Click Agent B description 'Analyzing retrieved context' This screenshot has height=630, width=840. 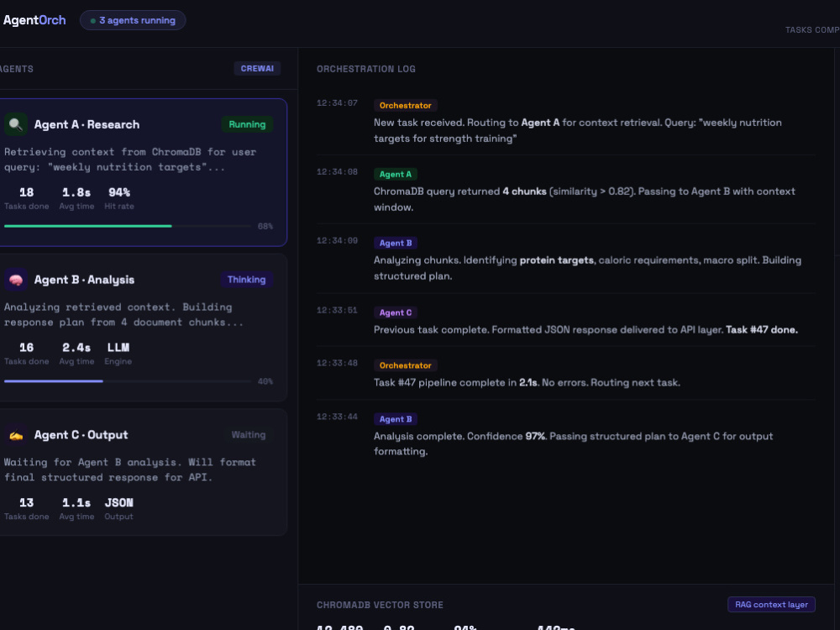pyautogui.click(x=123, y=314)
